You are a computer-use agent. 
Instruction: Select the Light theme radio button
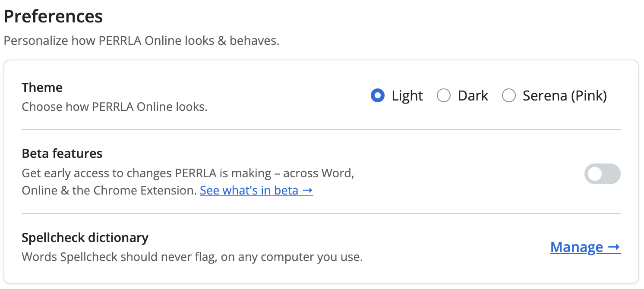378,95
